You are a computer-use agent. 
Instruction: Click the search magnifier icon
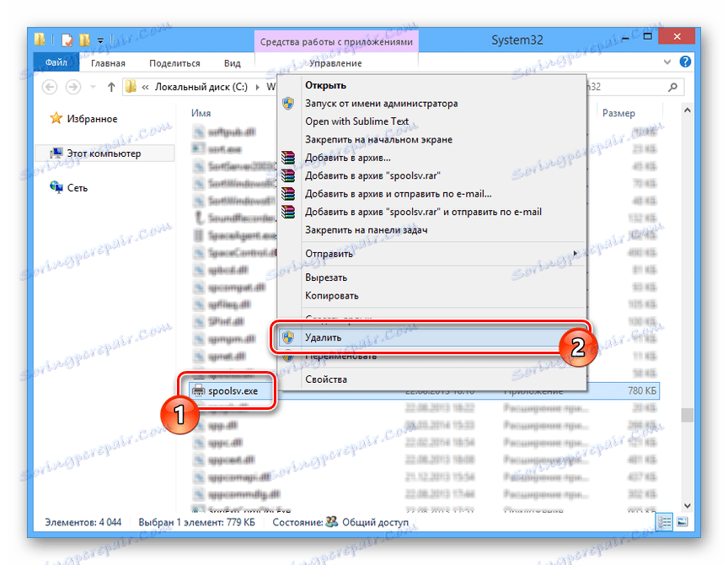(672, 87)
